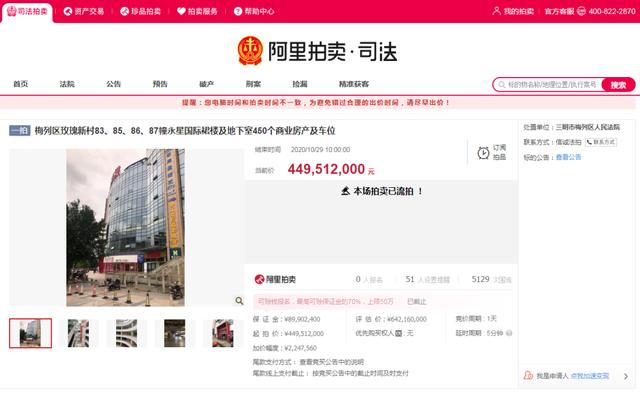Click the customer service headset icon

(581, 11)
